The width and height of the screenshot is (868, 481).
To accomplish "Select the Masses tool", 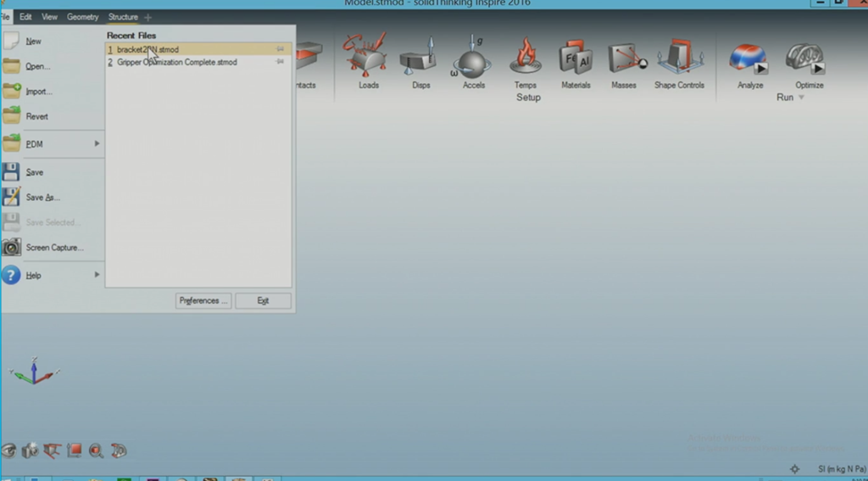I will 626,60.
